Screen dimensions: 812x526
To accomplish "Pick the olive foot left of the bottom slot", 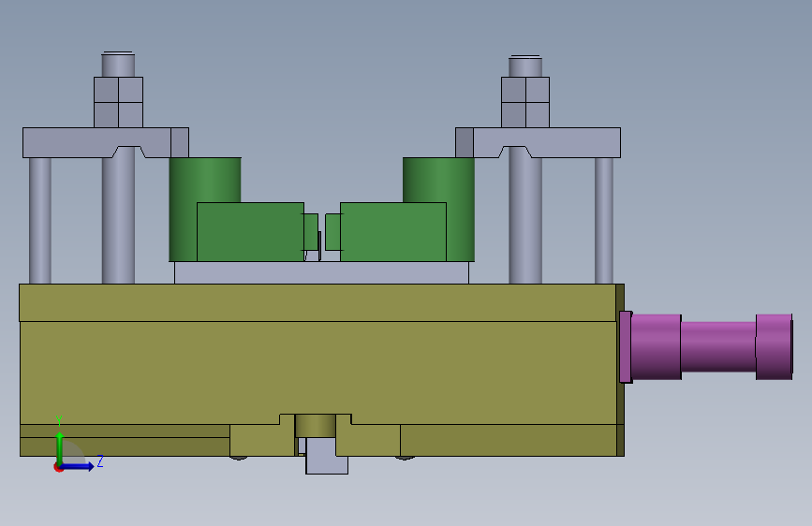I will 262,440.
